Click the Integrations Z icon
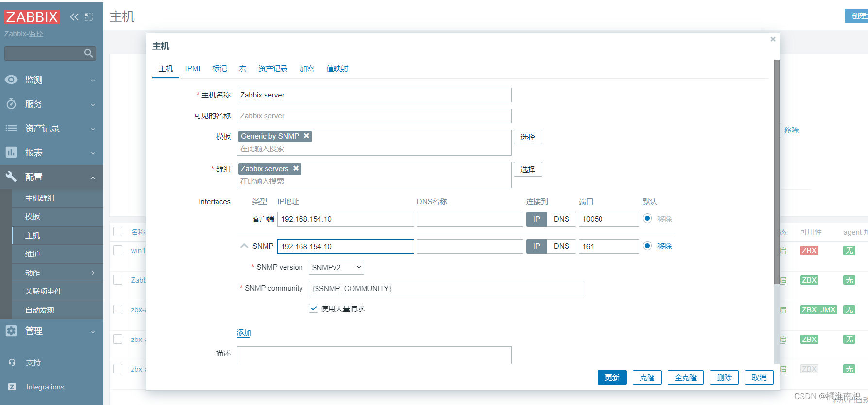This screenshot has height=405, width=868. pos(12,387)
